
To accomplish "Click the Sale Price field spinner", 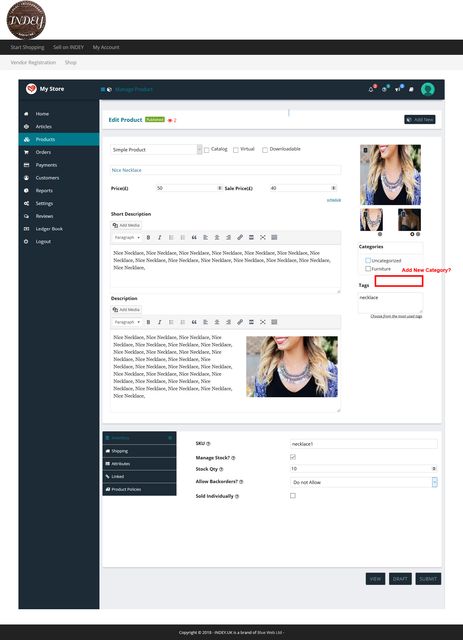I will point(334,188).
